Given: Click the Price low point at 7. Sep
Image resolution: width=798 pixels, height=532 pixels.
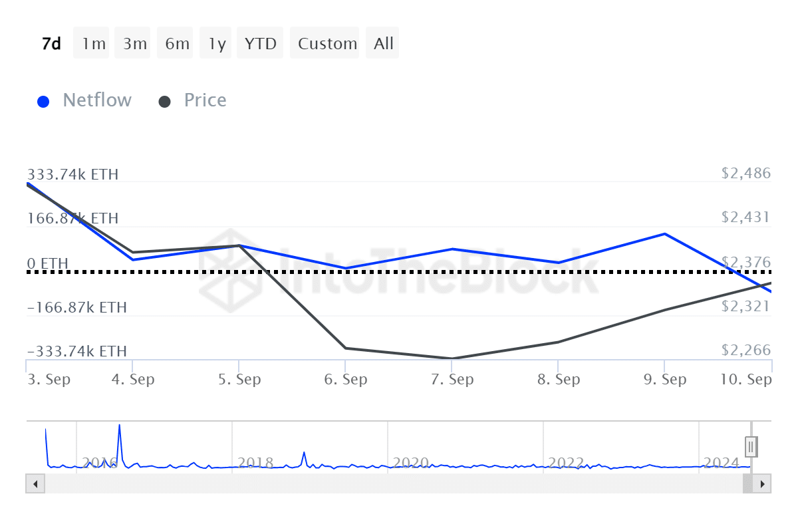Looking at the screenshot, I should (452, 358).
